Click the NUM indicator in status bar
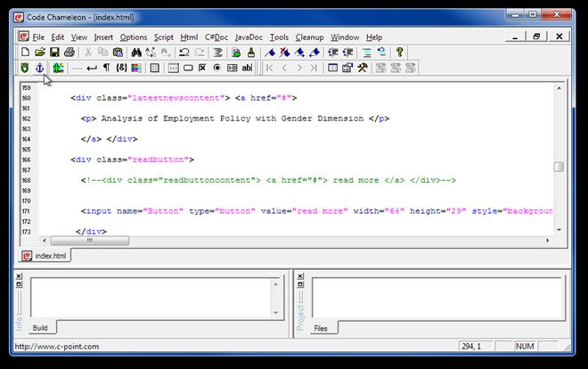This screenshot has height=369, width=588. pos(525,346)
